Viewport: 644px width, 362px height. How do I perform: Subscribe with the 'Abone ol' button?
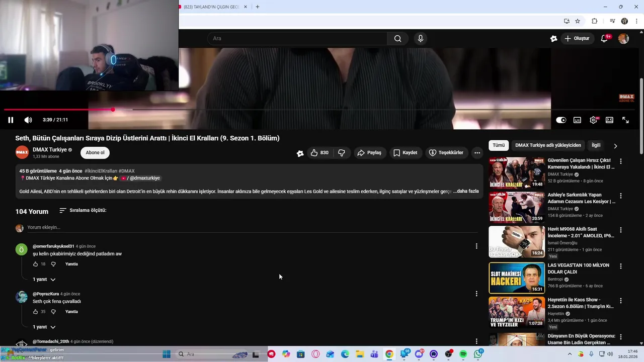click(x=95, y=153)
